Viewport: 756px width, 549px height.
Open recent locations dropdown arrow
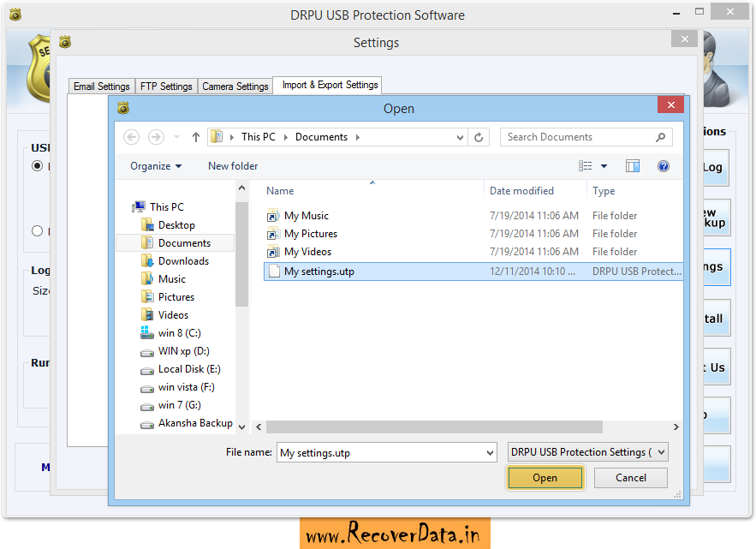[176, 138]
